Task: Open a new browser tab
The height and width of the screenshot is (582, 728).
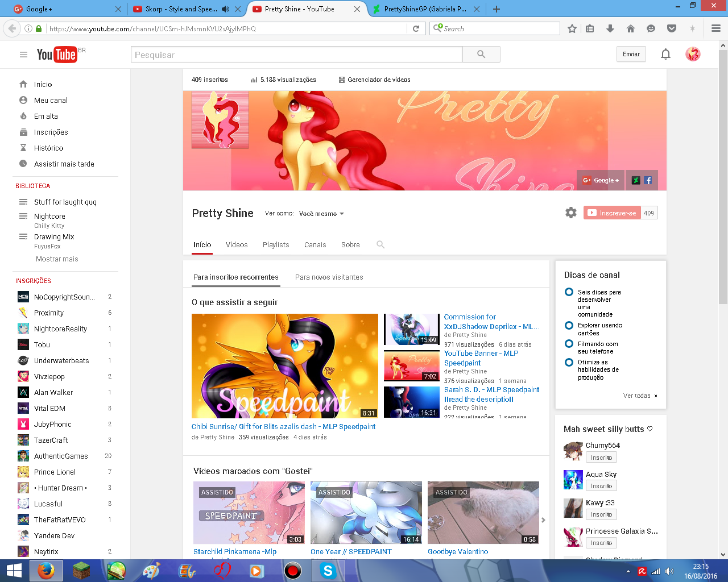Action: 497,9
